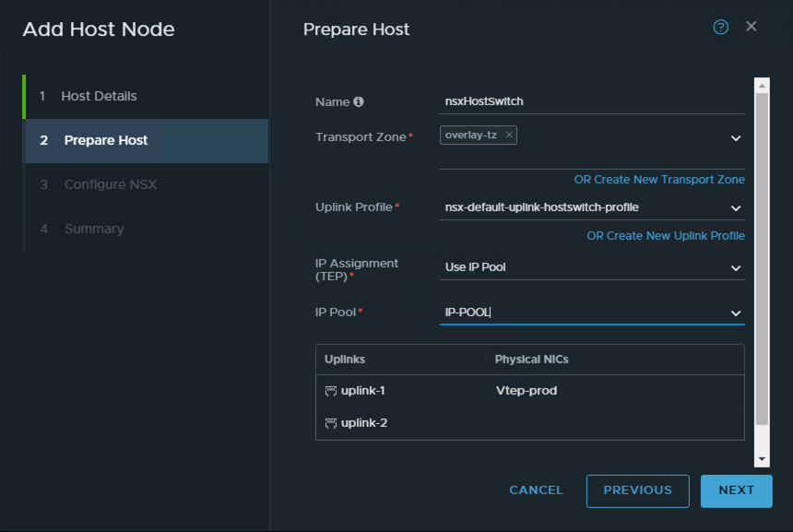This screenshot has height=532, width=793.
Task: Click the uplink-2 port icon
Action: point(331,423)
